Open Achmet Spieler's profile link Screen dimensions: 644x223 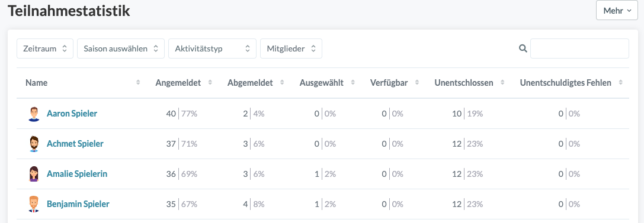[75, 144]
